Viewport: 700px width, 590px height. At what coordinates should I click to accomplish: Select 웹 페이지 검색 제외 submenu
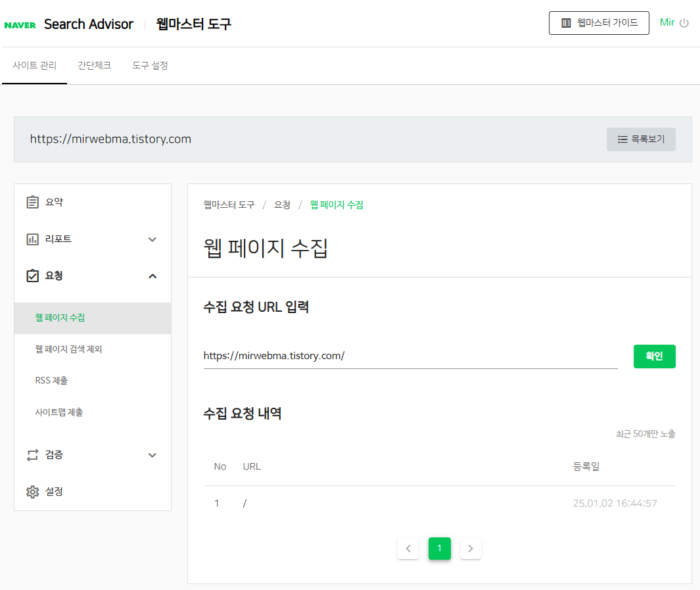(x=69, y=349)
